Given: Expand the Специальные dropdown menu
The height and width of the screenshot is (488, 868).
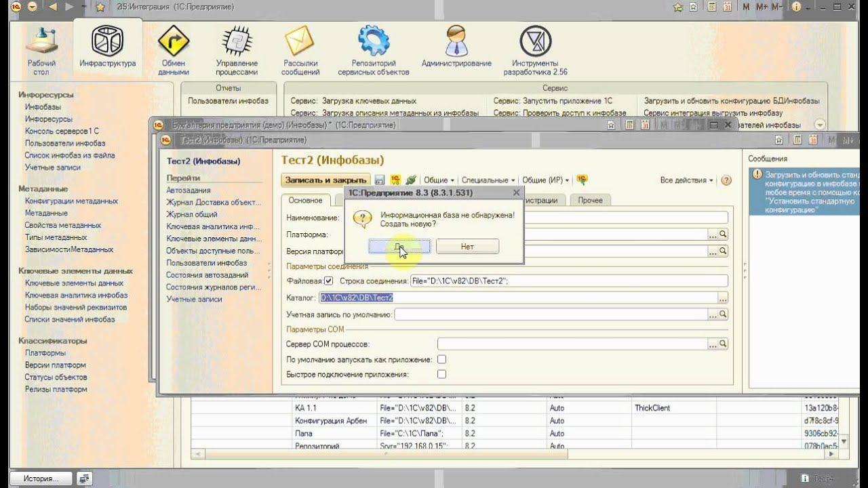Looking at the screenshot, I should 488,180.
